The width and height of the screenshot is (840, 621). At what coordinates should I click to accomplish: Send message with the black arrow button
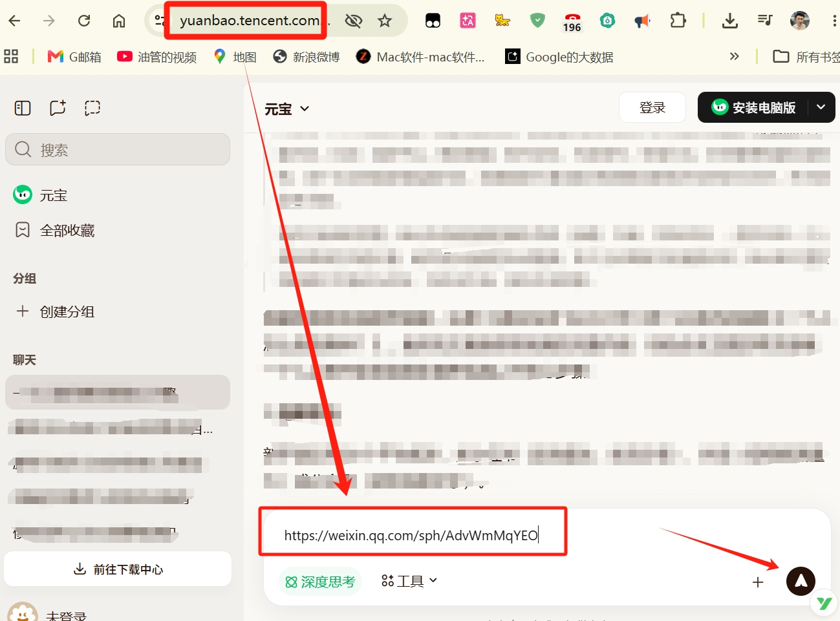click(x=801, y=581)
